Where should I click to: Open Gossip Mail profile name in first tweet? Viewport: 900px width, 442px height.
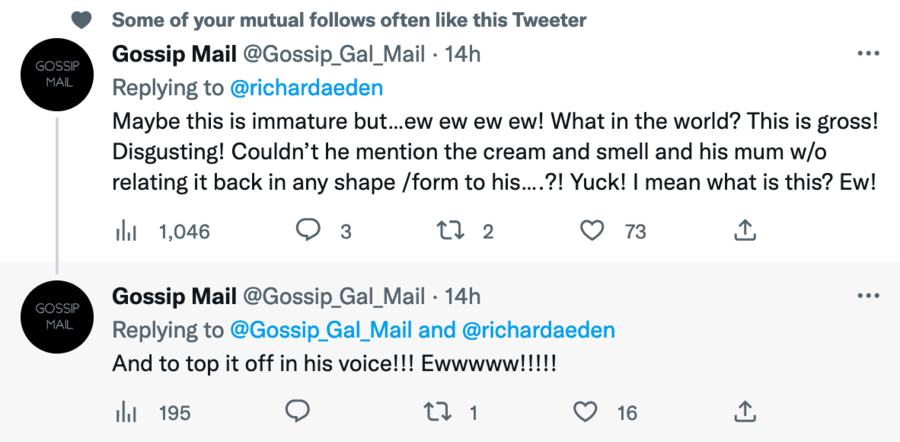174,54
